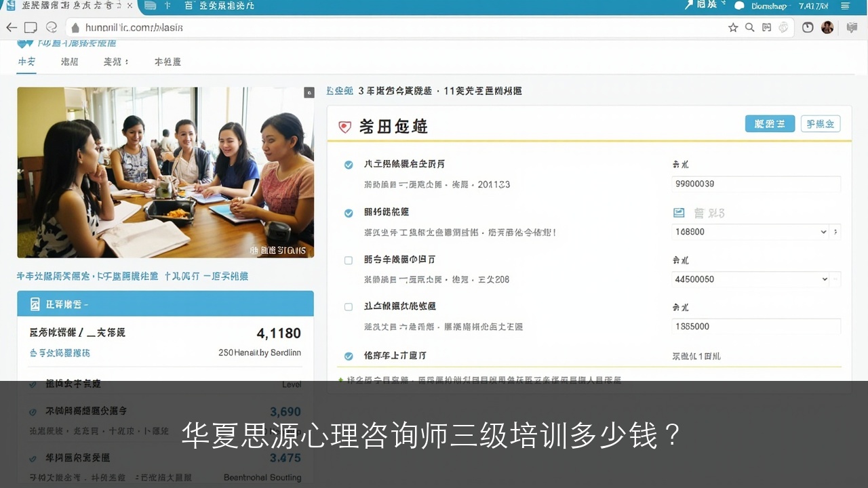The image size is (868, 488).
Task: Open the photo of women at a table
Action: coord(165,172)
